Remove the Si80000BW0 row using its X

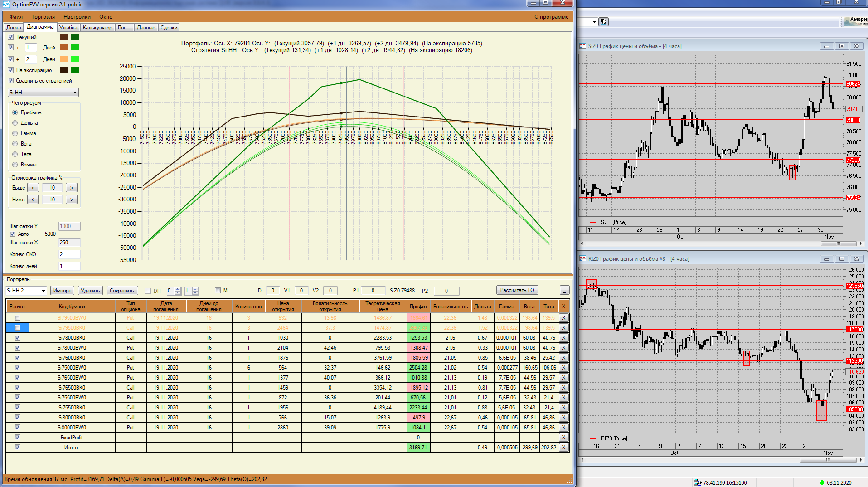point(563,428)
